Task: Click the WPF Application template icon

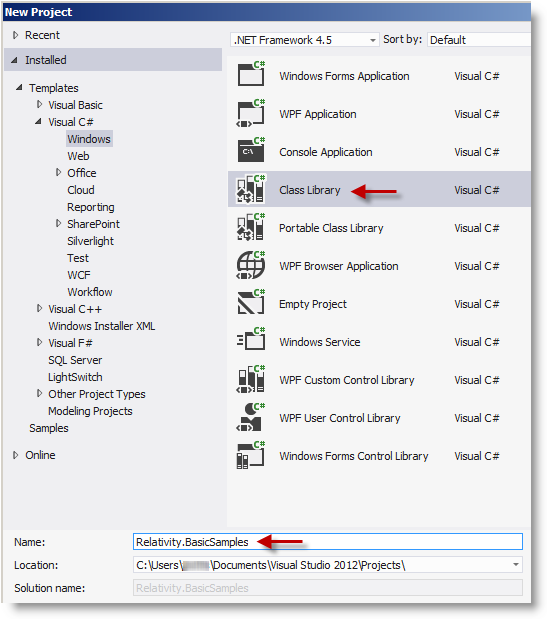Action: pyautogui.click(x=251, y=113)
